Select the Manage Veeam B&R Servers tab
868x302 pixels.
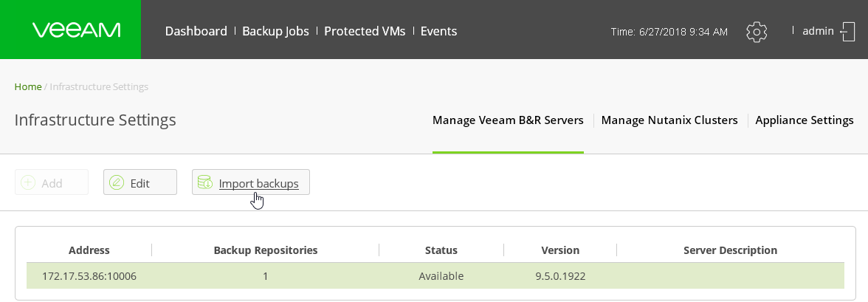point(508,120)
